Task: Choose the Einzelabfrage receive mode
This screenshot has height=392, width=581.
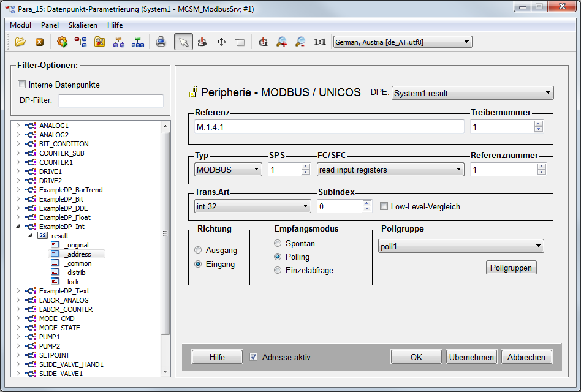Action: click(278, 270)
